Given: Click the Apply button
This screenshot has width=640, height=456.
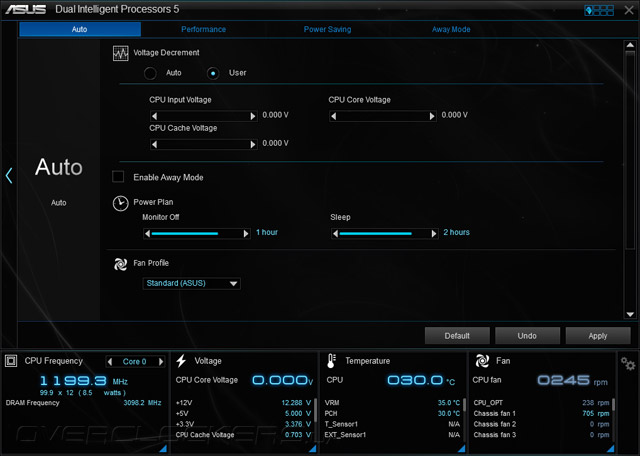Looking at the screenshot, I should pos(598,336).
